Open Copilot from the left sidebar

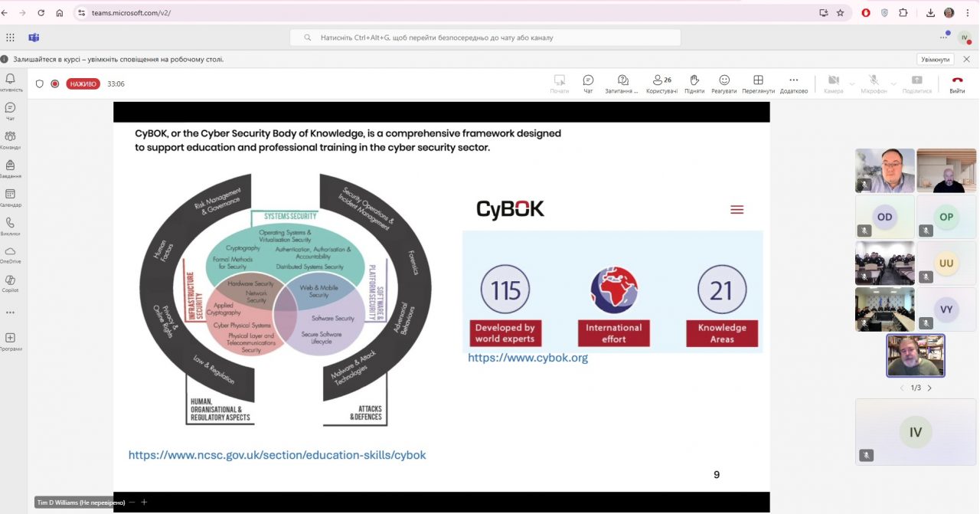[x=11, y=283]
